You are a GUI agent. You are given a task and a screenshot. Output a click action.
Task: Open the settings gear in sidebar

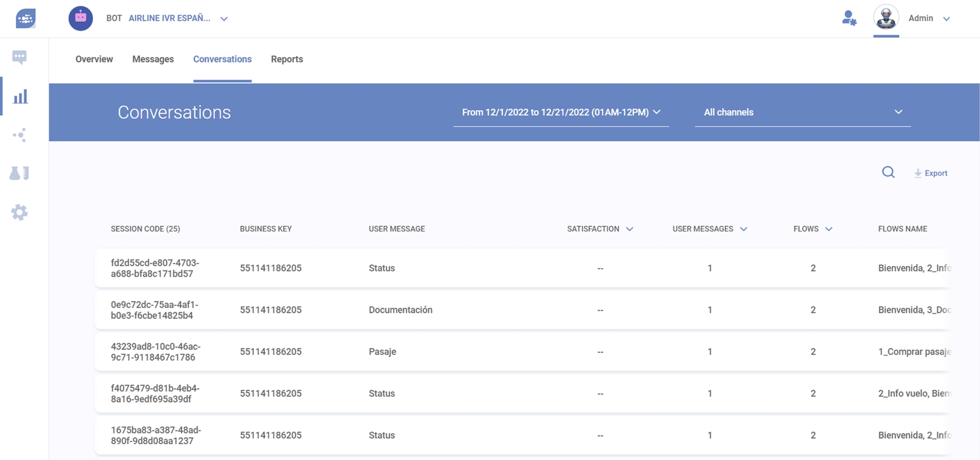click(x=20, y=212)
